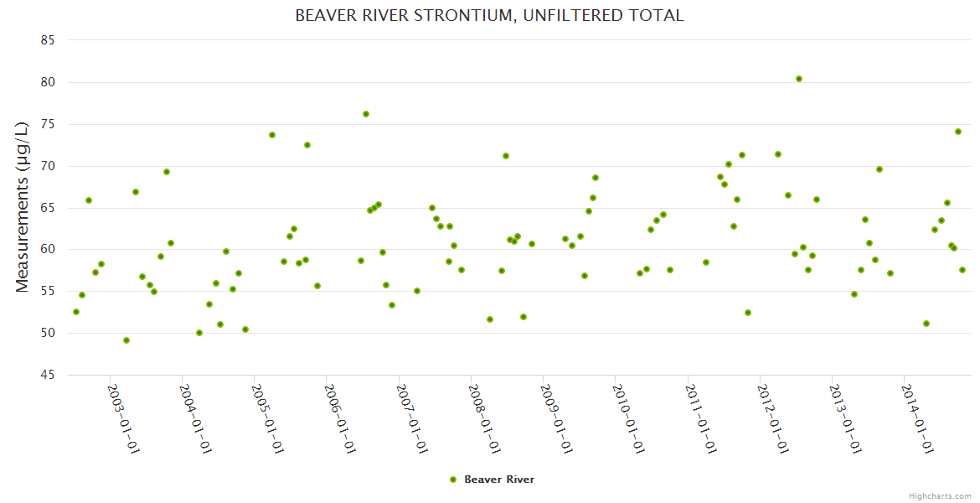Click the 2003-01-01 x-axis label

[x=124, y=418]
